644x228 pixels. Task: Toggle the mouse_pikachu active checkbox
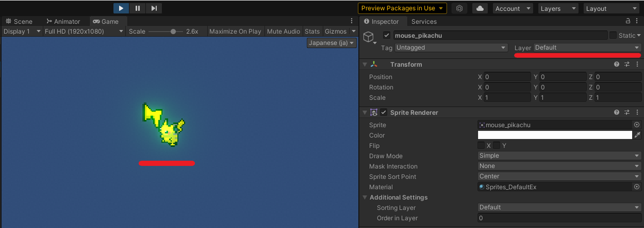point(387,35)
